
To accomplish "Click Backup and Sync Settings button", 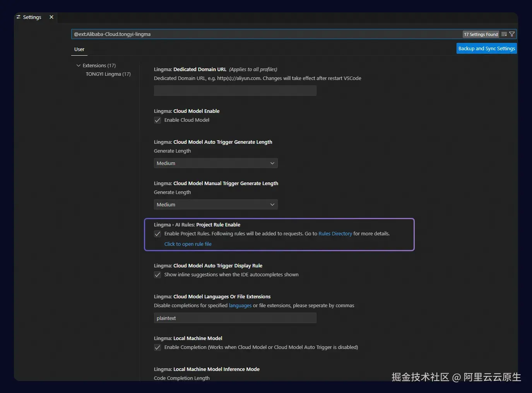I will click(487, 48).
